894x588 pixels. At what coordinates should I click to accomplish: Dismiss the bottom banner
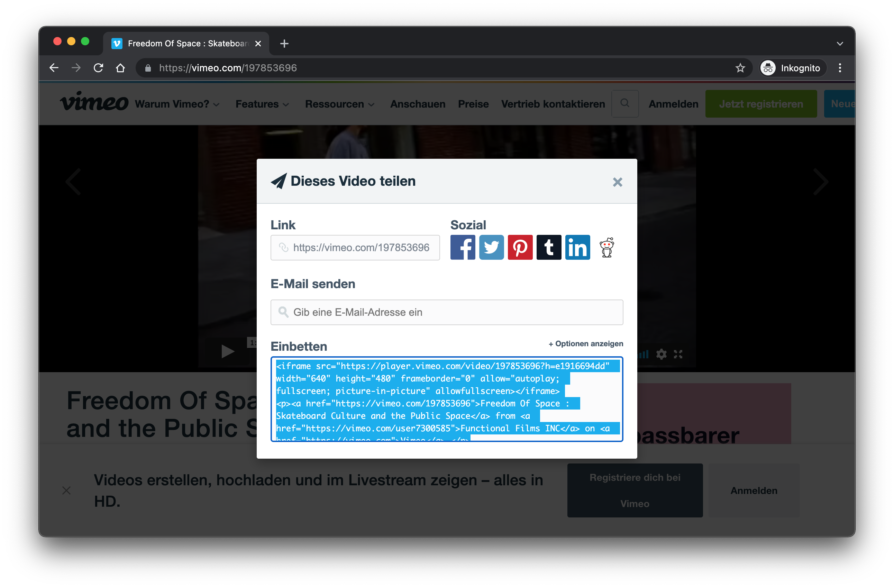[x=66, y=490]
